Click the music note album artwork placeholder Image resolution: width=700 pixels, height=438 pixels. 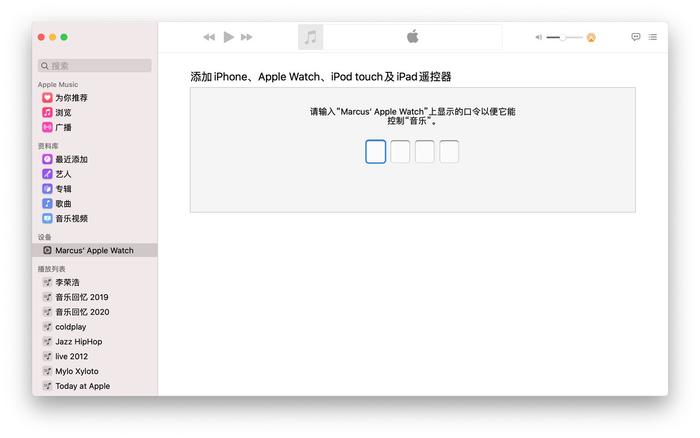[310, 37]
